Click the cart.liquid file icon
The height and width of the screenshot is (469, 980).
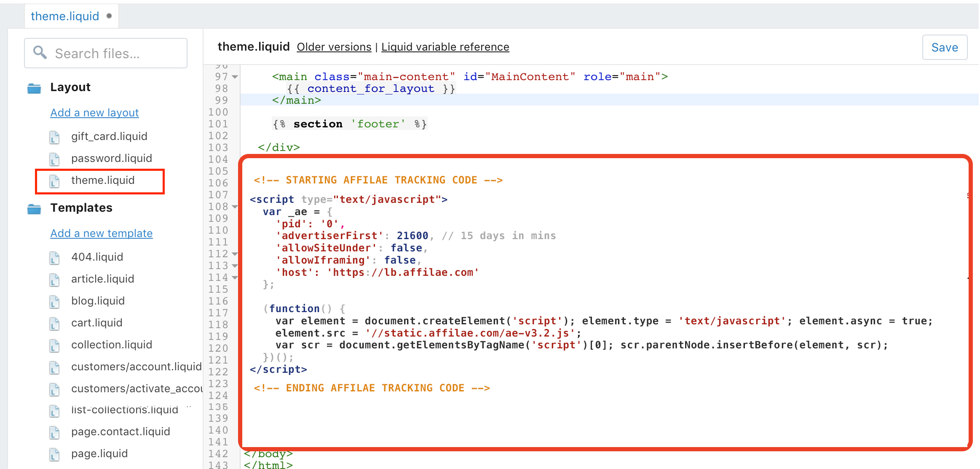point(54,323)
